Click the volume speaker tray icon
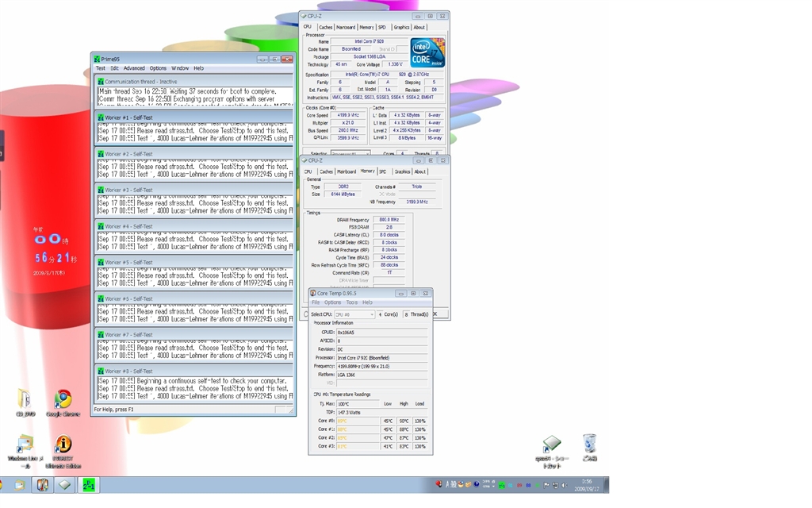Viewport: 812px width, 508px height. point(564,485)
